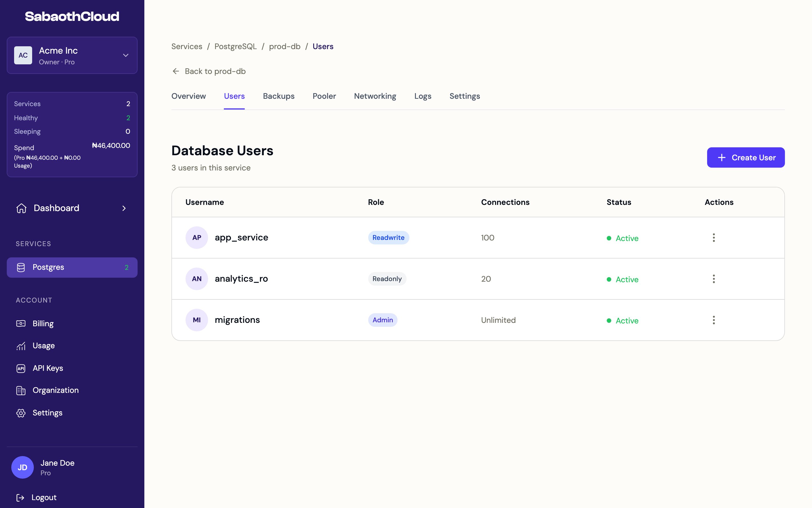Viewport: 812px width, 508px height.
Task: Expand the Dashboard chevron arrow
Action: point(124,208)
